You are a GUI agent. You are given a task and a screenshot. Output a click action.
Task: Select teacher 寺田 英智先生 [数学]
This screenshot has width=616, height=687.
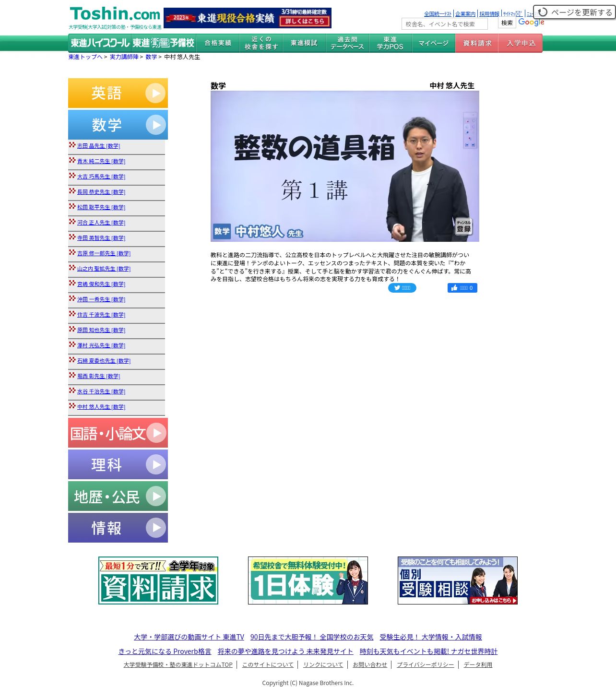101,238
